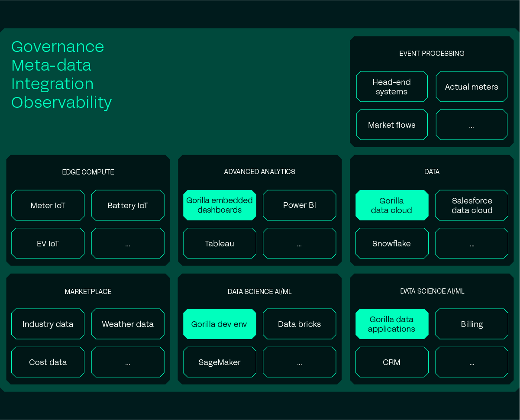Select the Salesforce data cloud box

coord(472,205)
